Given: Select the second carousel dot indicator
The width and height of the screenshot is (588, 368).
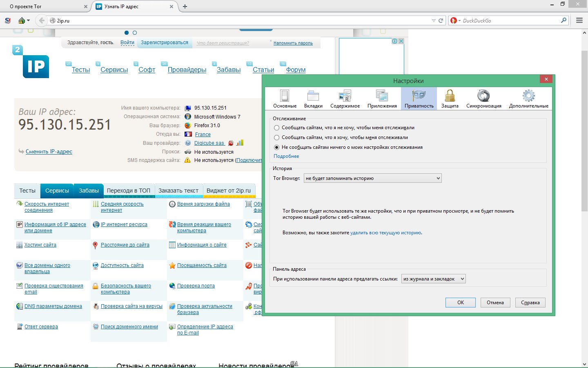Looking at the screenshot, I should coord(135,33).
